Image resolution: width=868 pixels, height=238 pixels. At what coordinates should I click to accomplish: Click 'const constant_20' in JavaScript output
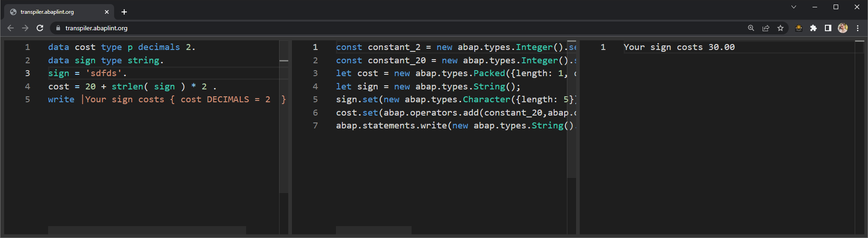[x=381, y=61]
